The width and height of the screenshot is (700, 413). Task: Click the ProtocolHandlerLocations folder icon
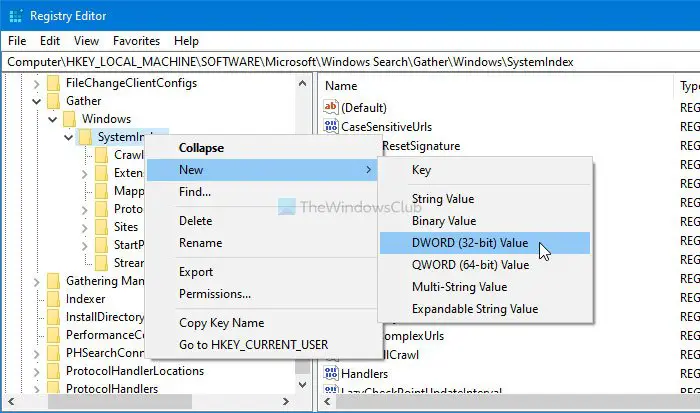click(54, 371)
